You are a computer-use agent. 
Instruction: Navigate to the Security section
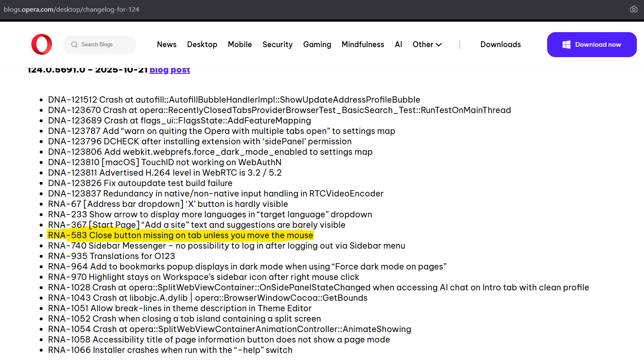tap(277, 45)
